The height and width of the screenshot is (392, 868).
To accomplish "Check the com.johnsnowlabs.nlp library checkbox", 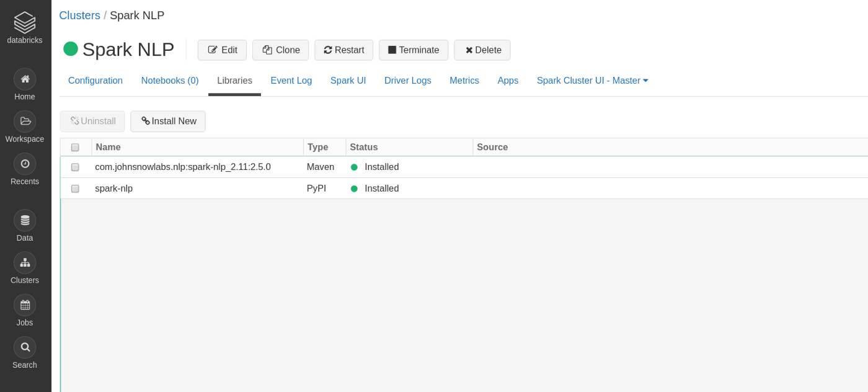I will coord(75,167).
